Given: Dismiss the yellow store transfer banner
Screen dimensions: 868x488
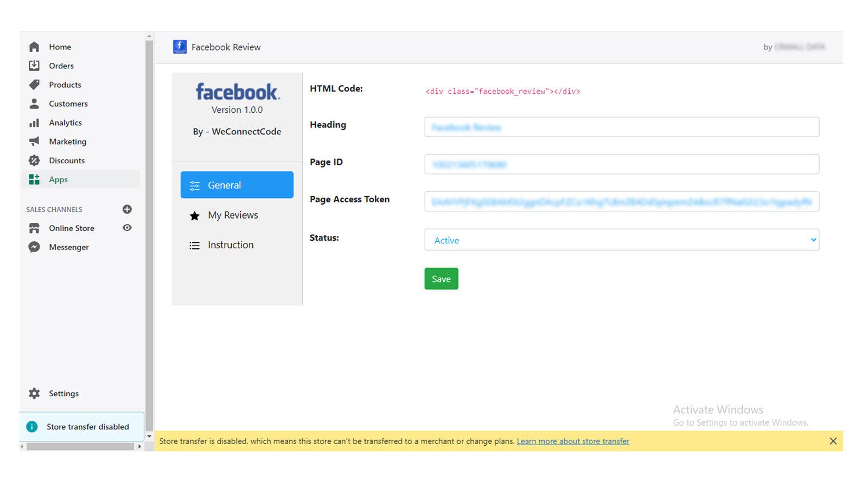Looking at the screenshot, I should tap(833, 441).
